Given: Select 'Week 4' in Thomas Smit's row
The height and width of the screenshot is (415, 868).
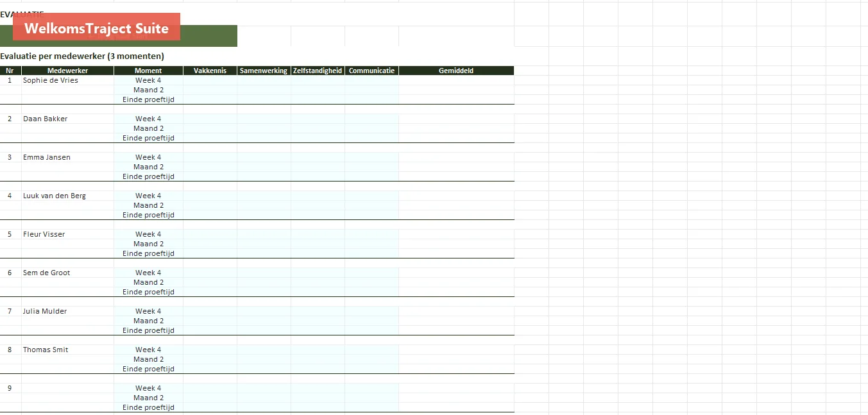Looking at the screenshot, I should click(148, 350).
